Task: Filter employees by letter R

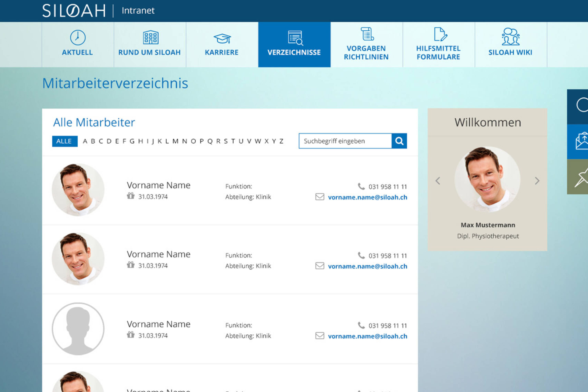Action: point(218,141)
